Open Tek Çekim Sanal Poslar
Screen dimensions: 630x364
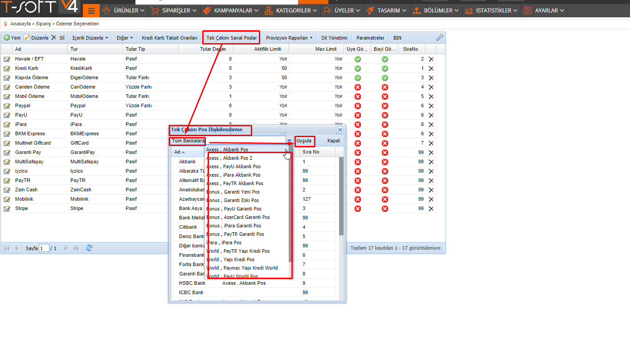[x=232, y=38]
